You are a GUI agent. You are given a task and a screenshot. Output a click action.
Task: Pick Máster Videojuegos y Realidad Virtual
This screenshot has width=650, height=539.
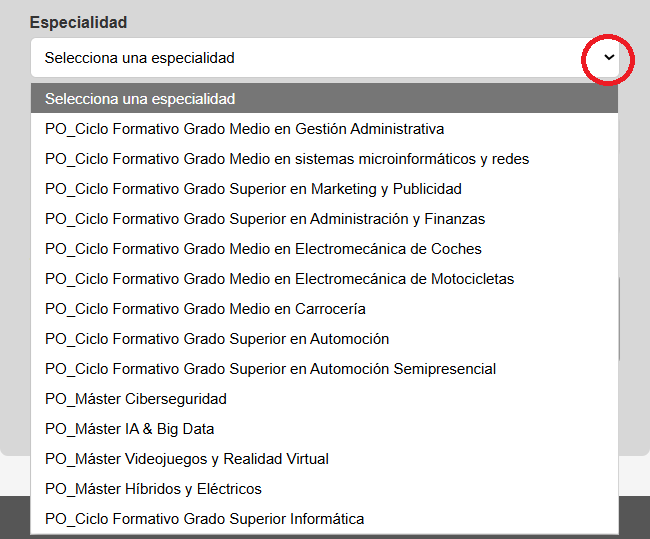[187, 459]
